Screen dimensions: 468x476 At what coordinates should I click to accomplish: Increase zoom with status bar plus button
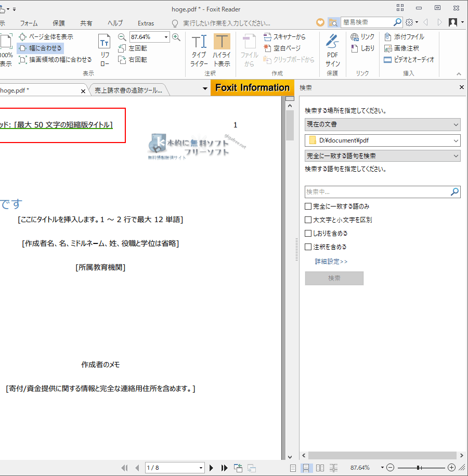tap(451, 468)
